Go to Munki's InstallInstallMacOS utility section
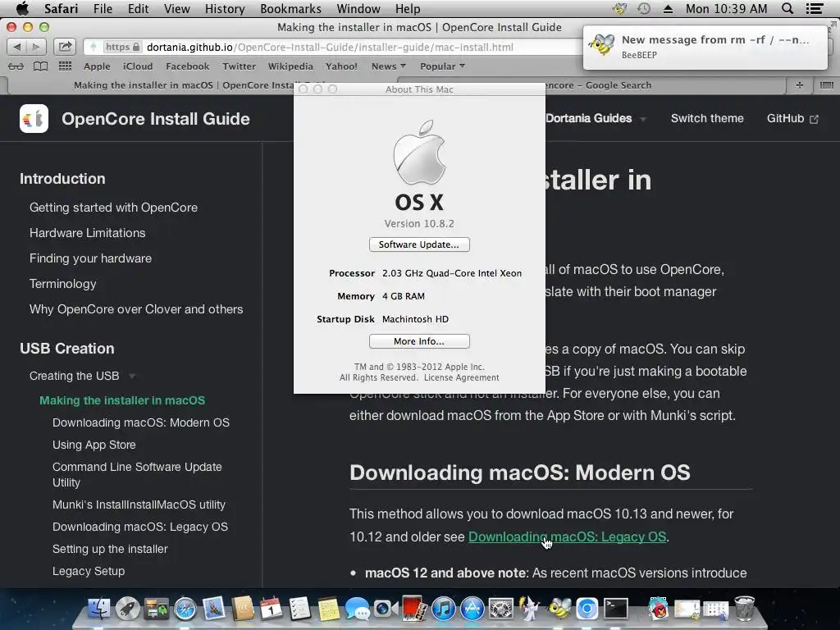The image size is (840, 630). pyautogui.click(x=139, y=504)
